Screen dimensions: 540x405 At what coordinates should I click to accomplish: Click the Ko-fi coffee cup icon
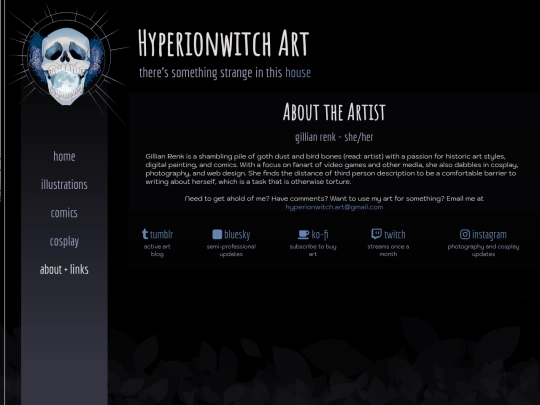(x=303, y=235)
